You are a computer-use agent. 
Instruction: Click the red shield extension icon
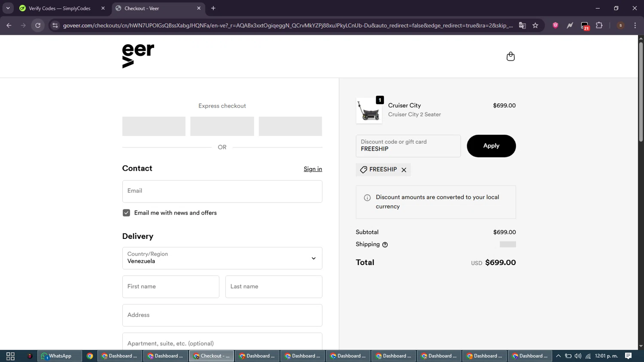coord(555,25)
